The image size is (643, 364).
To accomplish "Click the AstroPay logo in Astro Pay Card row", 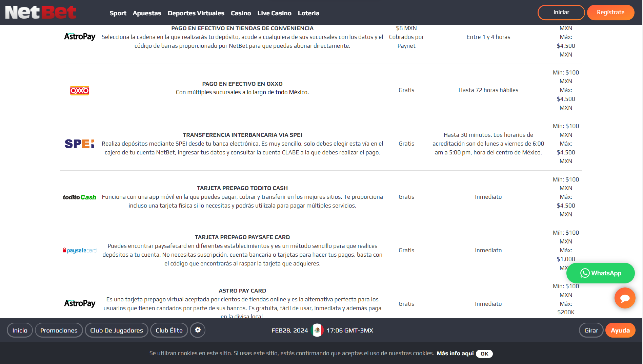I will [x=80, y=303].
